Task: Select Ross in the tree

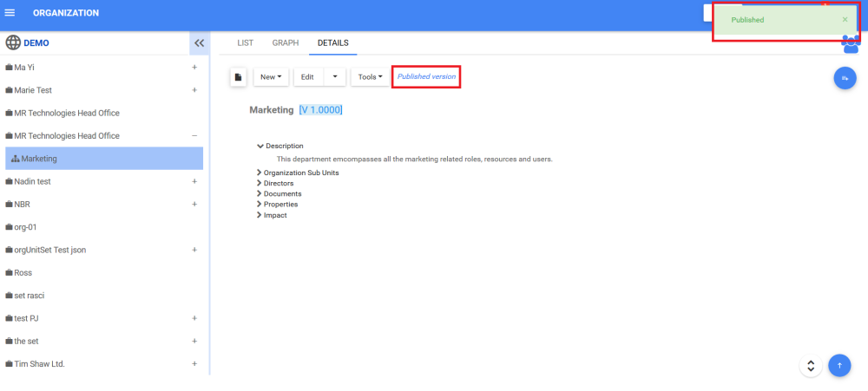Action: (23, 273)
